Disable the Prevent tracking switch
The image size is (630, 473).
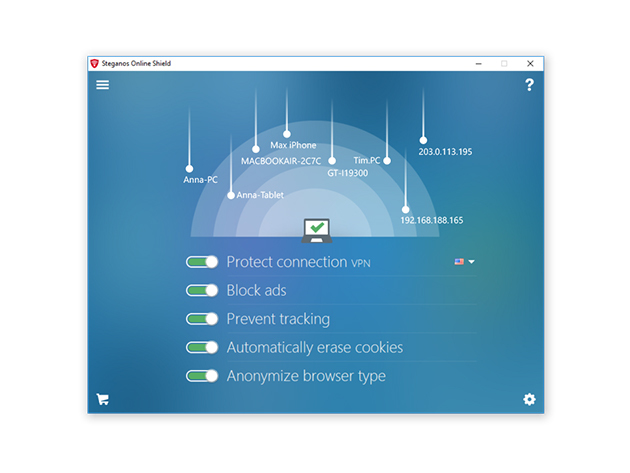(202, 319)
